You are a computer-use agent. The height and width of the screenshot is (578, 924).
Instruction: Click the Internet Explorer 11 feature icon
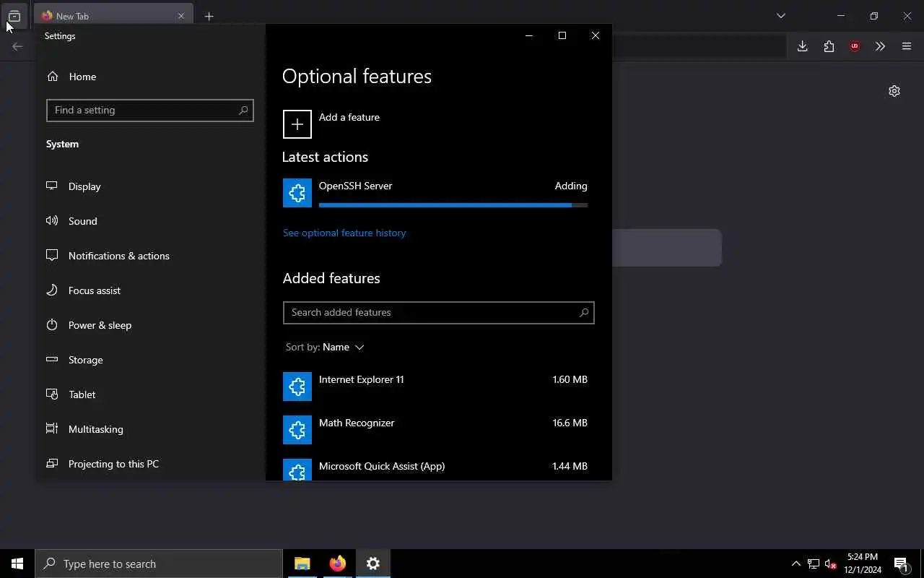tap(297, 387)
